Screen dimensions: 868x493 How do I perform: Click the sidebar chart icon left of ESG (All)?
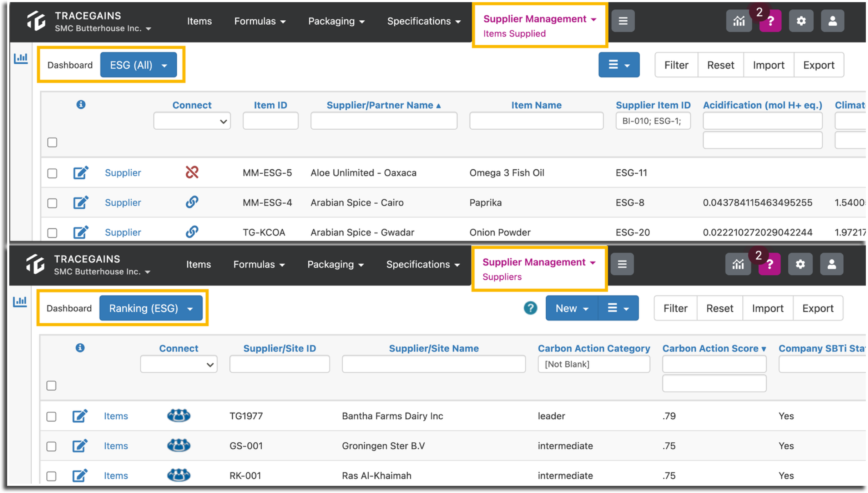[x=21, y=58]
